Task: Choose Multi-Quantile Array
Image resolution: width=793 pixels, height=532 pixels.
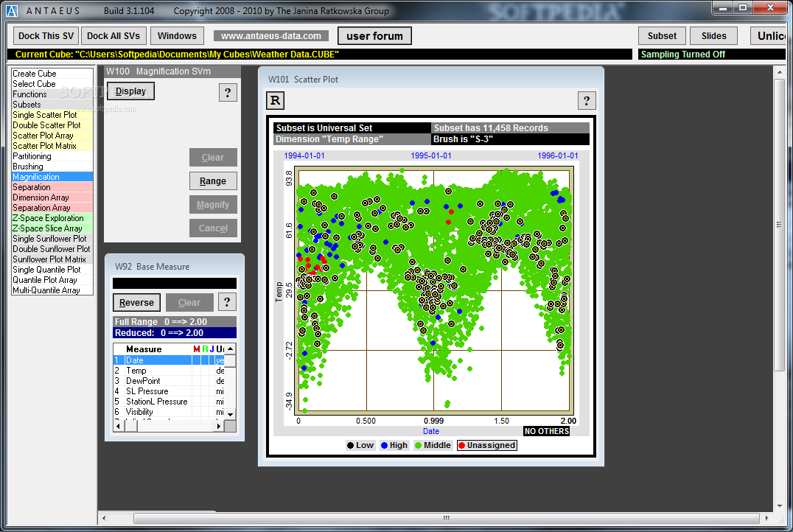Action: (52, 290)
